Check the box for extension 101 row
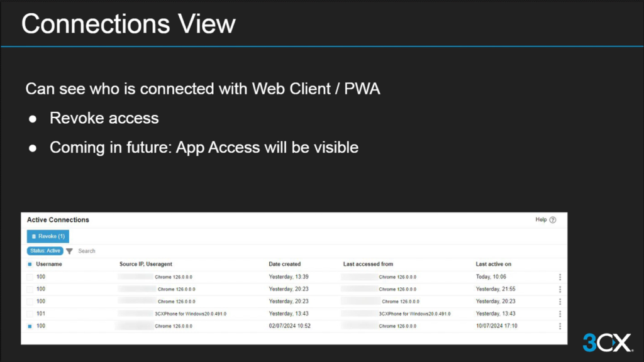 pos(30,314)
